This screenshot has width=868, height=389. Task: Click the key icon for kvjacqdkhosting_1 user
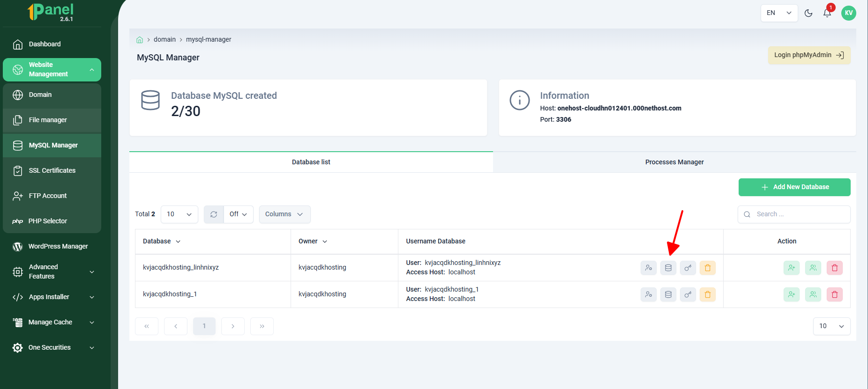tap(688, 294)
